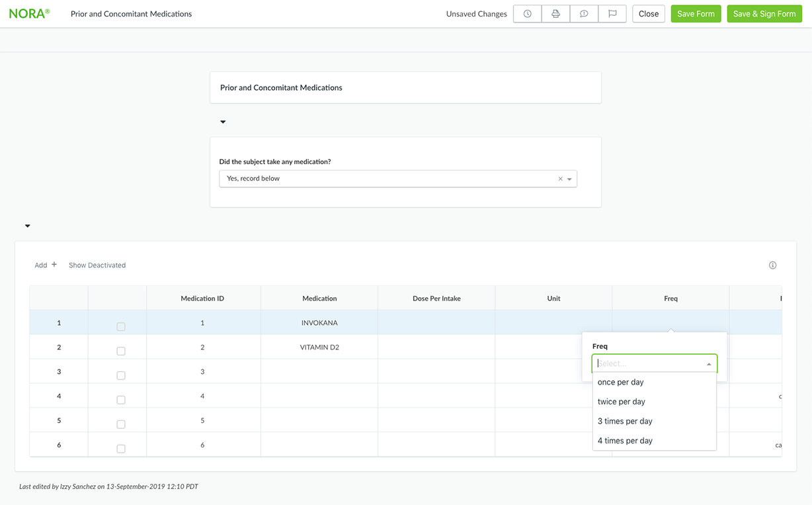Image resolution: width=812 pixels, height=505 pixels.
Task: Select '3 times per day' option
Action: point(625,421)
